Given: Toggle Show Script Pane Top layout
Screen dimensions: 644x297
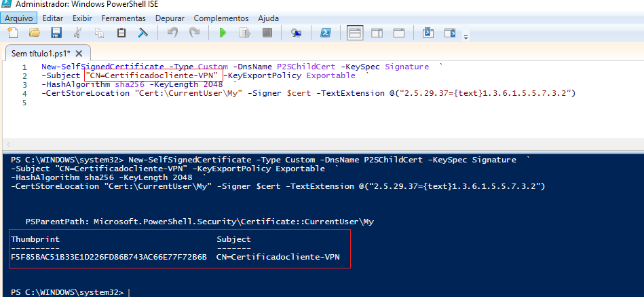Looking at the screenshot, I should tap(355, 33).
